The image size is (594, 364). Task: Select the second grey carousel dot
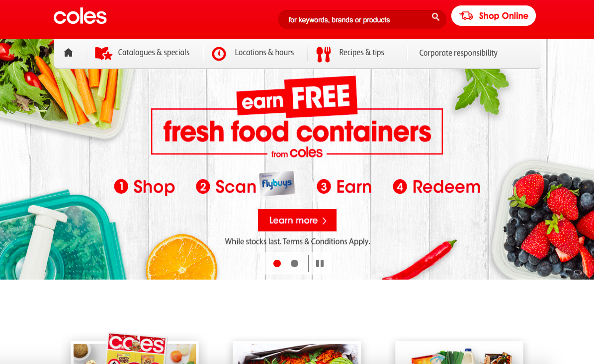coord(294,263)
